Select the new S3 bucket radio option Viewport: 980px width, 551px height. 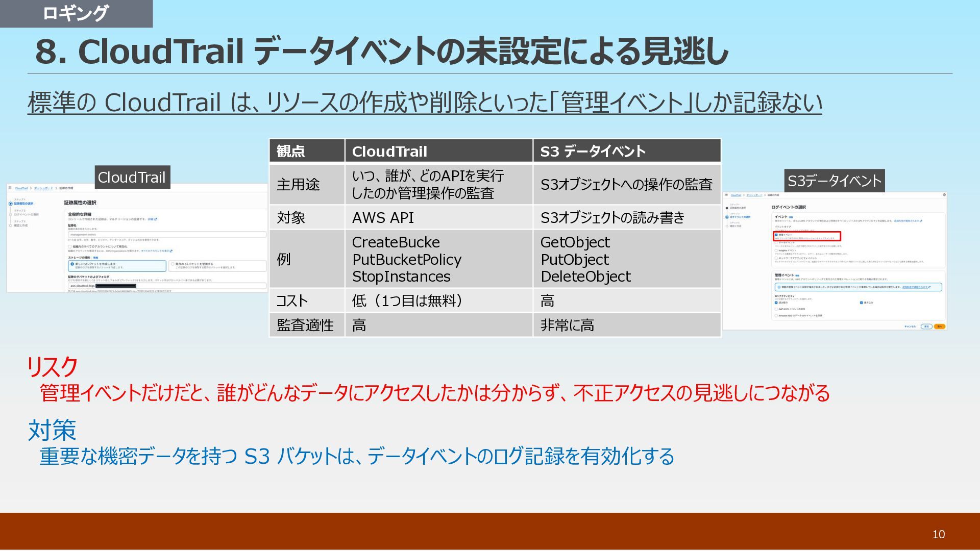click(72, 264)
